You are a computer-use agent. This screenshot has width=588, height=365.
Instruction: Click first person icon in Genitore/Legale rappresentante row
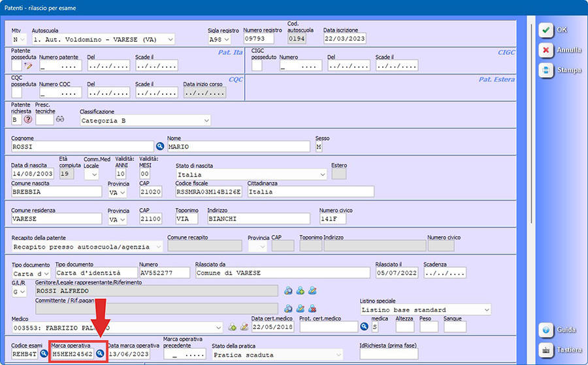pos(288,290)
